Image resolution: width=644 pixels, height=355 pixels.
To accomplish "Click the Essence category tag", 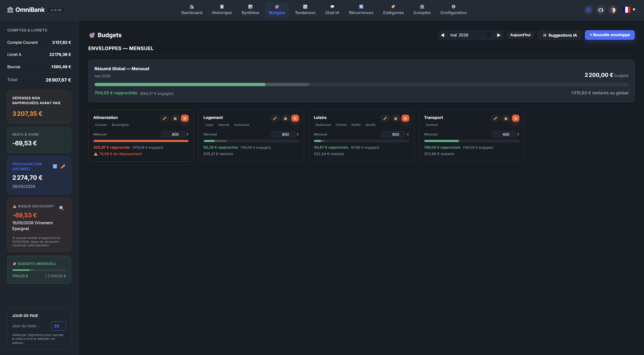I will coord(432,125).
